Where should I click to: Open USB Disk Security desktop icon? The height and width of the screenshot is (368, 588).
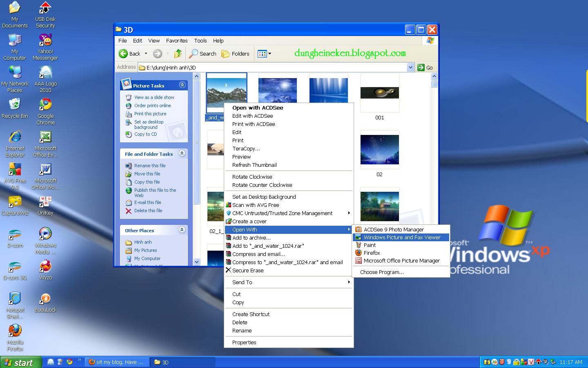(45, 15)
